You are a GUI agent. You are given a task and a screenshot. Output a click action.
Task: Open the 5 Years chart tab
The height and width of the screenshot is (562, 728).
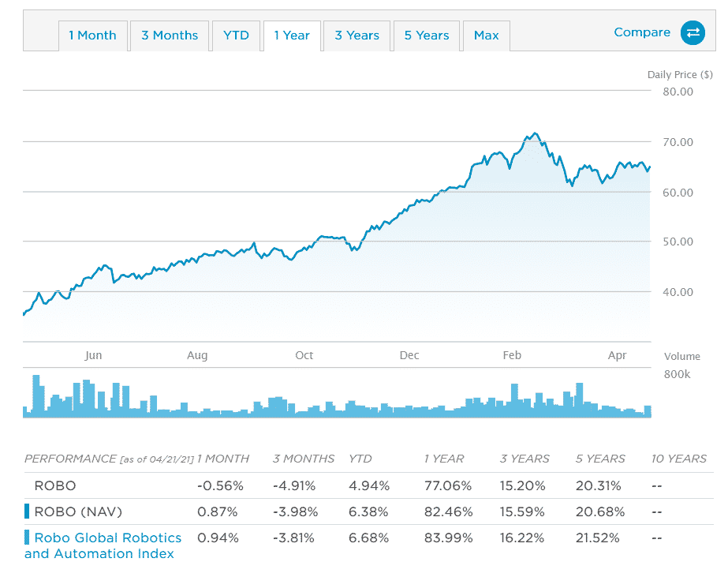pyautogui.click(x=427, y=36)
